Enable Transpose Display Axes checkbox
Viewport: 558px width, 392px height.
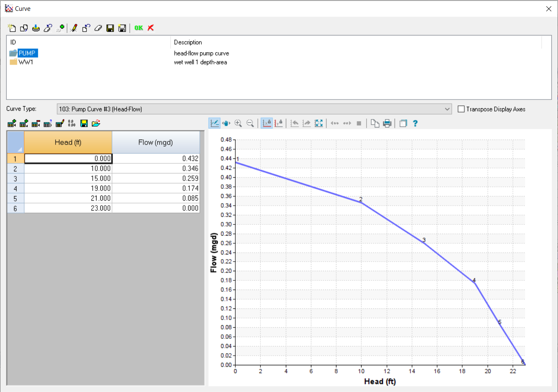click(x=461, y=109)
